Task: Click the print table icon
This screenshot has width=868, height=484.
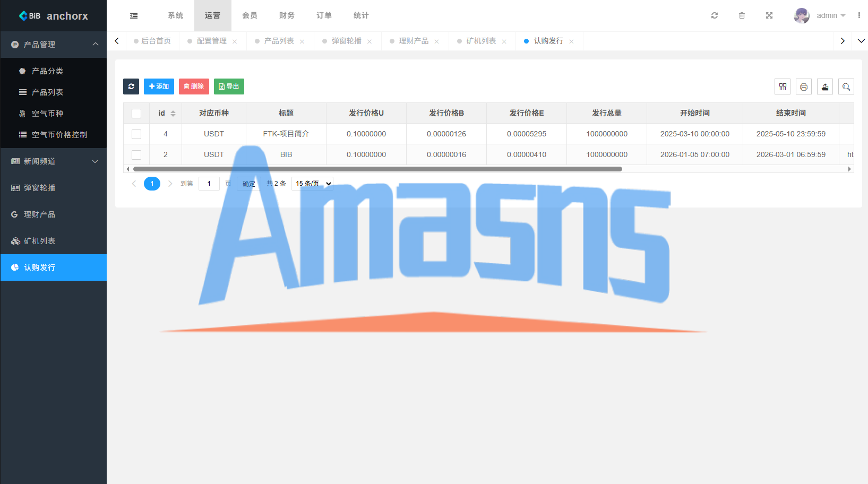Action: point(804,87)
